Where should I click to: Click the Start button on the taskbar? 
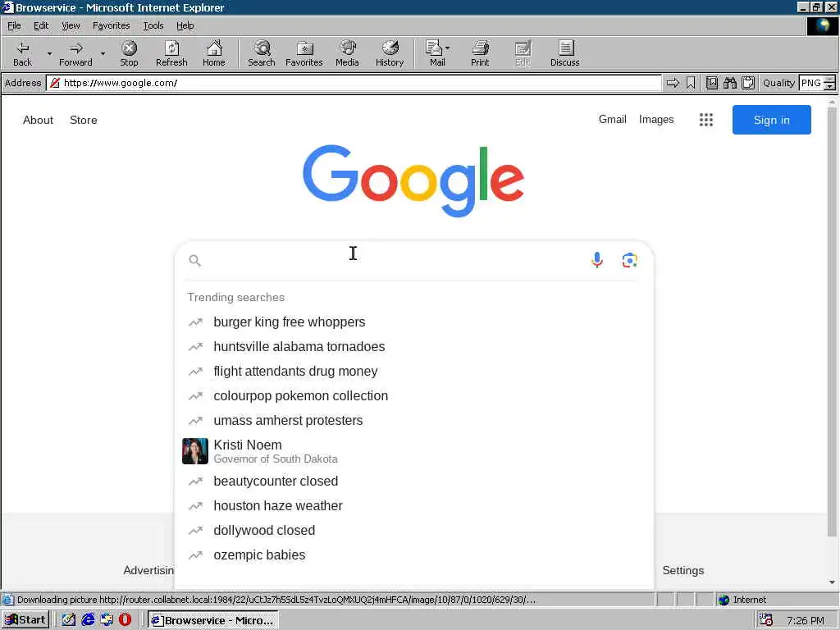pyautogui.click(x=25, y=620)
